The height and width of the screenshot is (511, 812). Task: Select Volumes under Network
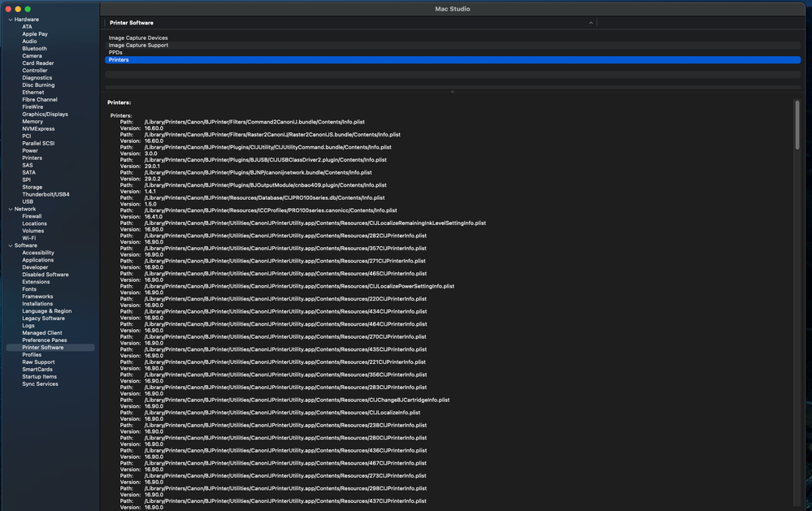(33, 231)
